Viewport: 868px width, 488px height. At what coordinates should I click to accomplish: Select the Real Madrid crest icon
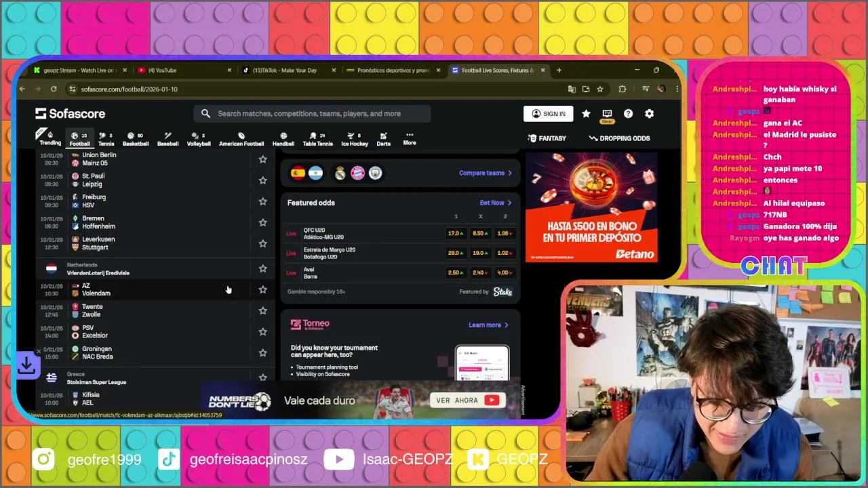pos(340,173)
